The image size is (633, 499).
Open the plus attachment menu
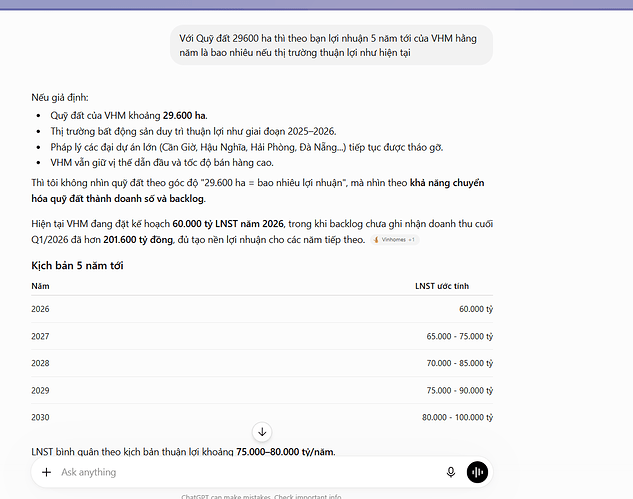point(46,472)
